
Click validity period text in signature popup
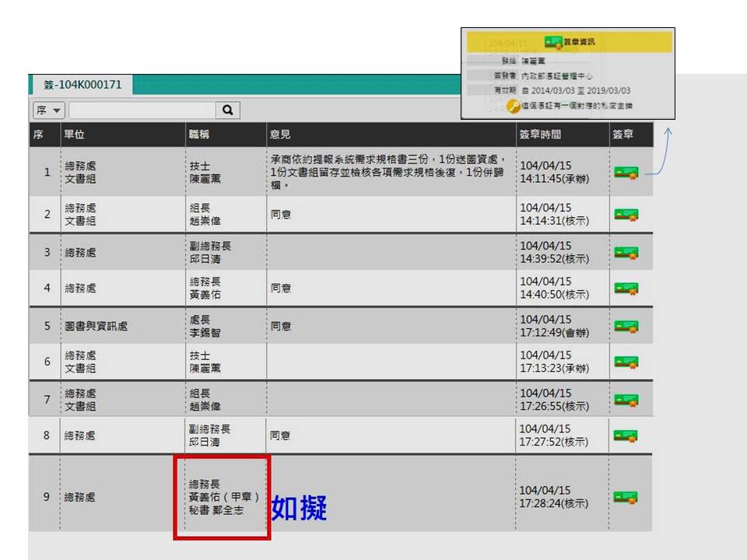[x=576, y=90]
